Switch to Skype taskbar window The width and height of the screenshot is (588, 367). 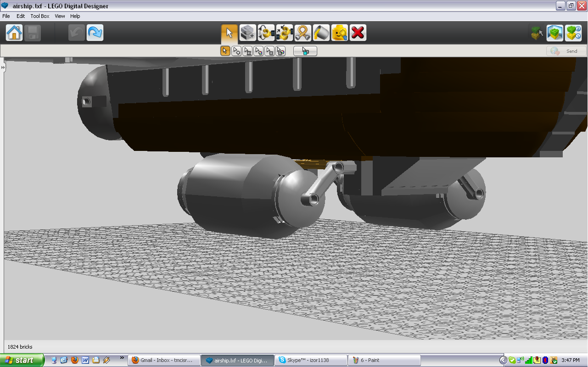[310, 360]
